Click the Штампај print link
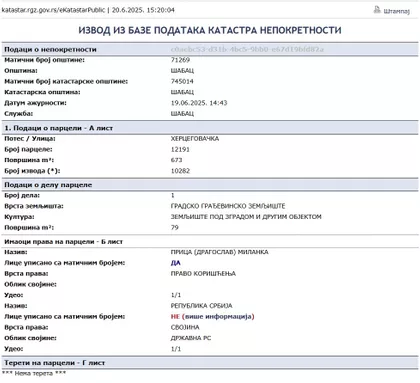Viewport: 420px width, 383px height. pyautogui.click(x=396, y=11)
